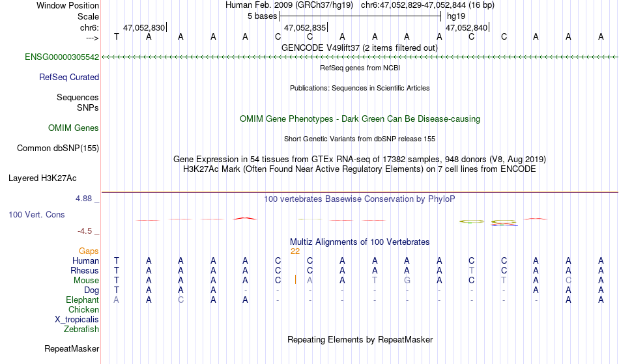The width and height of the screenshot is (619, 364).
Task: Click the light C in Elephant row
Action: 180,300
